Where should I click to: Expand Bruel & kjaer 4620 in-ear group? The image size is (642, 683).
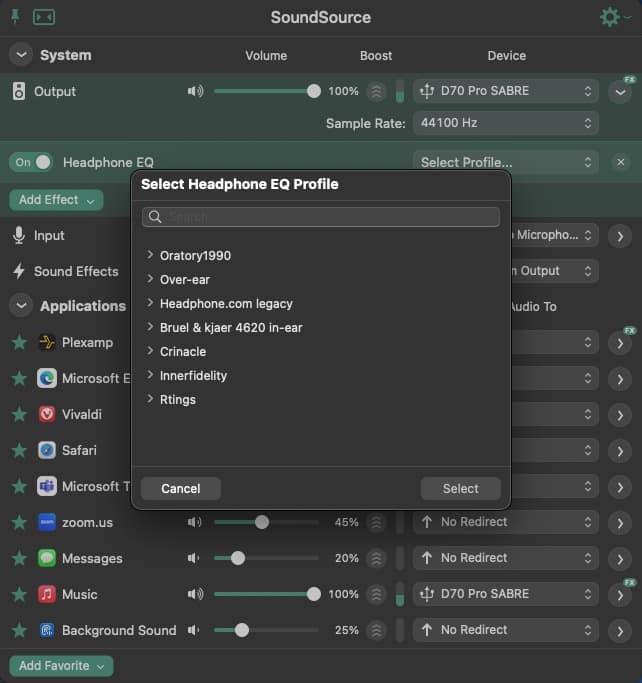tap(150, 327)
